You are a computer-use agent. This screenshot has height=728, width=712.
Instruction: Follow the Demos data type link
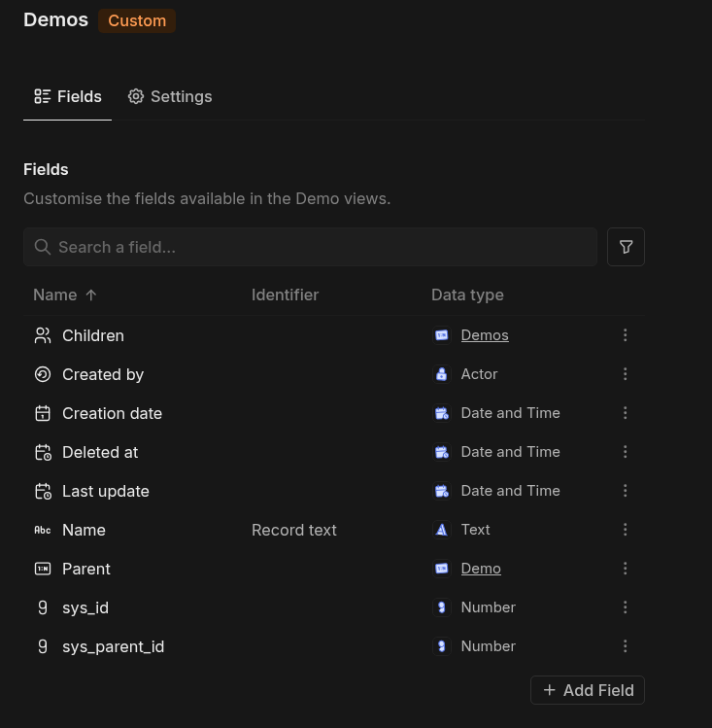tap(485, 335)
